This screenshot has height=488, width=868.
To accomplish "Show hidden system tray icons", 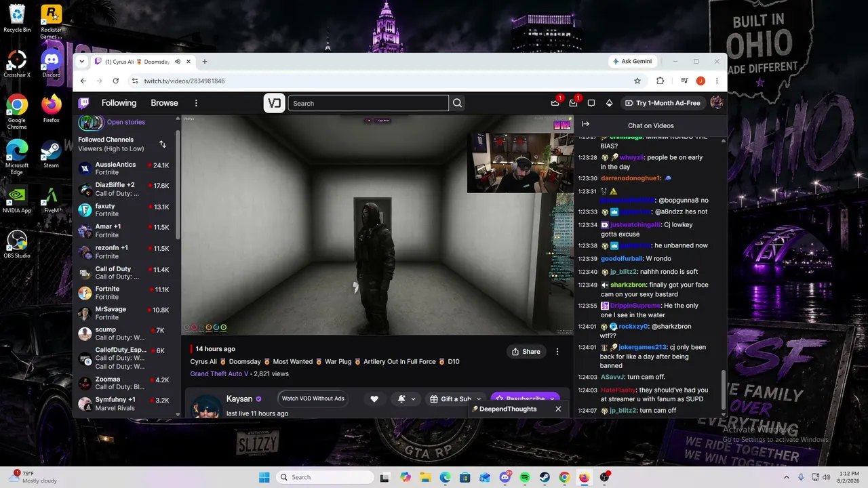I will tap(787, 477).
